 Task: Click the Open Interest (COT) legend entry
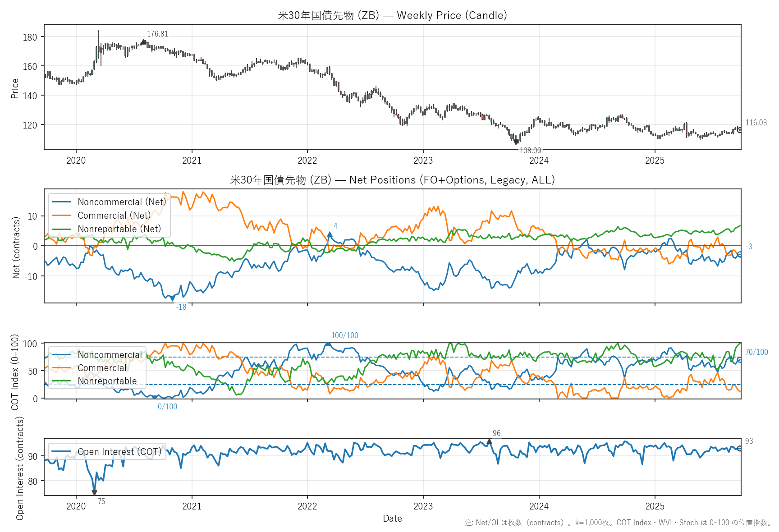coord(119,452)
